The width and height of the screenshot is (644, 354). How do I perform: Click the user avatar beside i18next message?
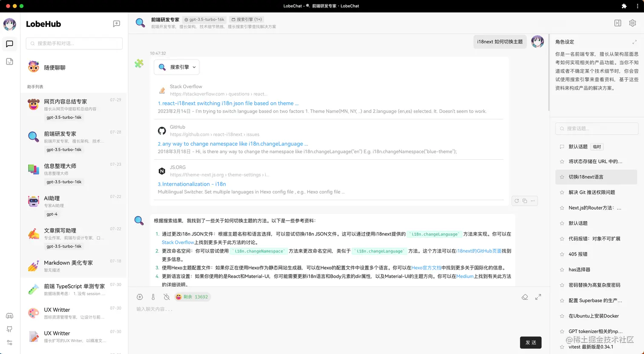[538, 42]
